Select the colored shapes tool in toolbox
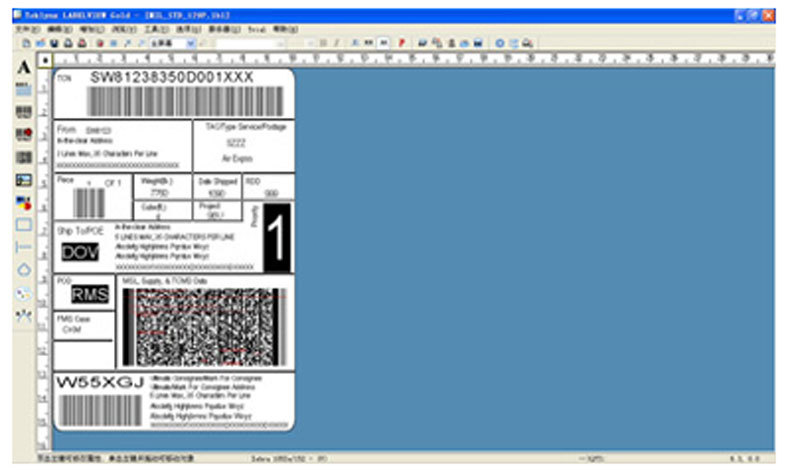This screenshot has height=472, width=790. (24, 203)
